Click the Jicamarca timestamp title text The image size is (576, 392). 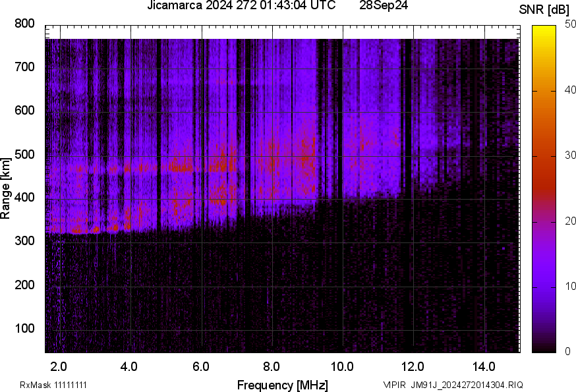(x=242, y=7)
